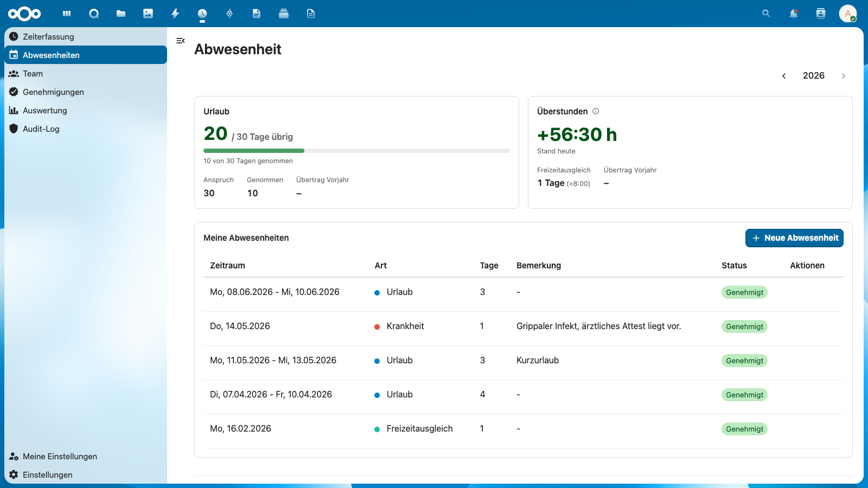This screenshot has width=868, height=488.
Task: Show Überstunden info tooltip icon
Action: coord(596,111)
